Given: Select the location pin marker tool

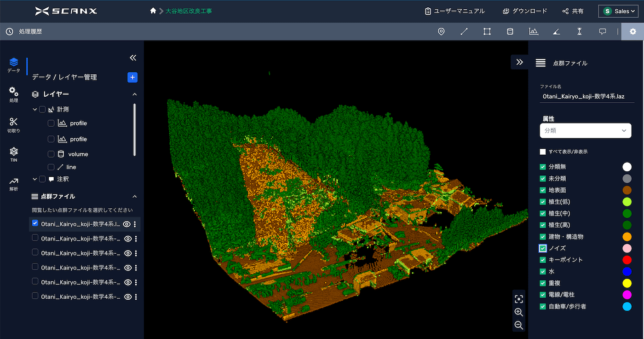Looking at the screenshot, I should click(441, 31).
